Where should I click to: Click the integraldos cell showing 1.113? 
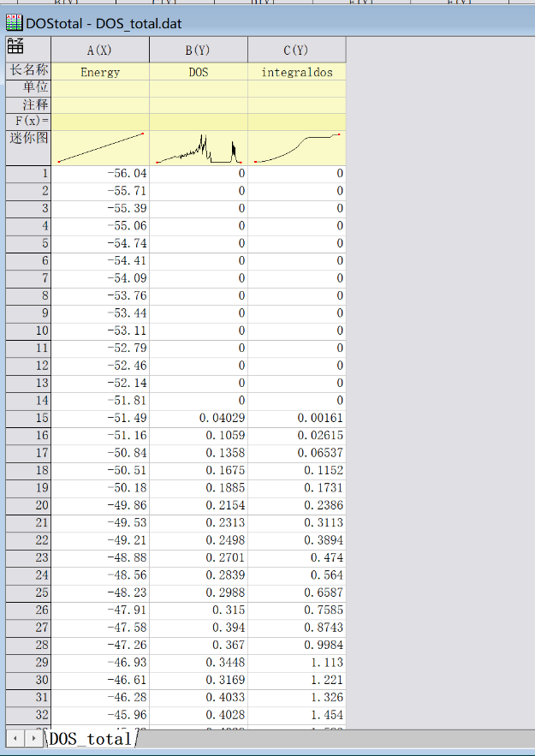coord(297,663)
